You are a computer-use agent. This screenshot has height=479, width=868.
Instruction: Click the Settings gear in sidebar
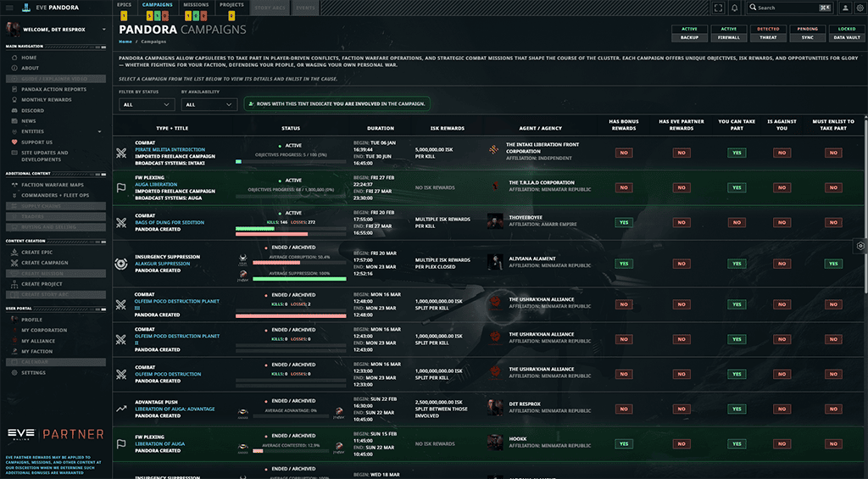(14, 373)
